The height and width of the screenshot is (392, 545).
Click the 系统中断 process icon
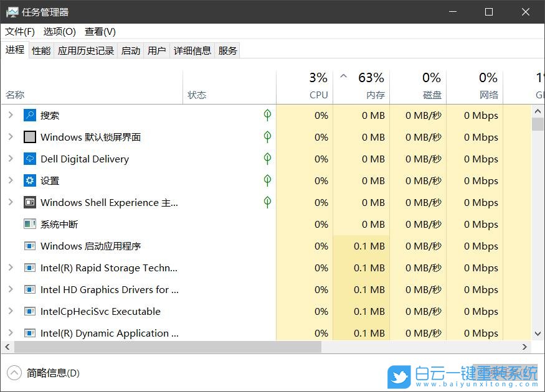28,224
